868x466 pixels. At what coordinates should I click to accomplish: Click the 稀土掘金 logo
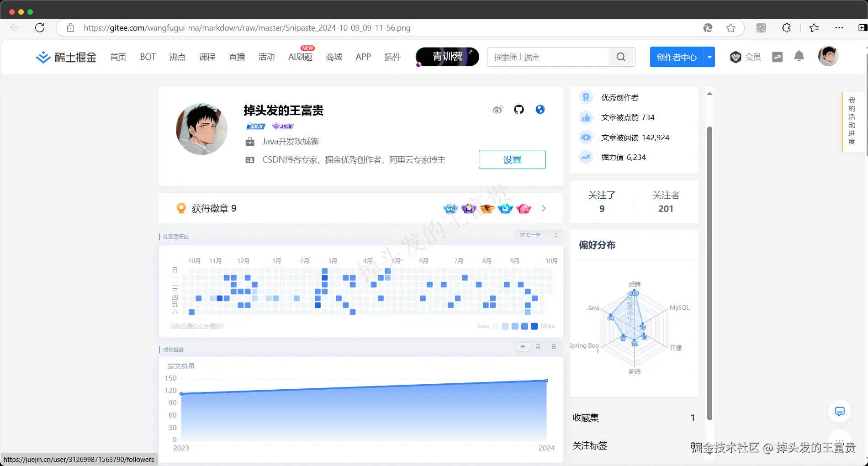click(x=66, y=57)
